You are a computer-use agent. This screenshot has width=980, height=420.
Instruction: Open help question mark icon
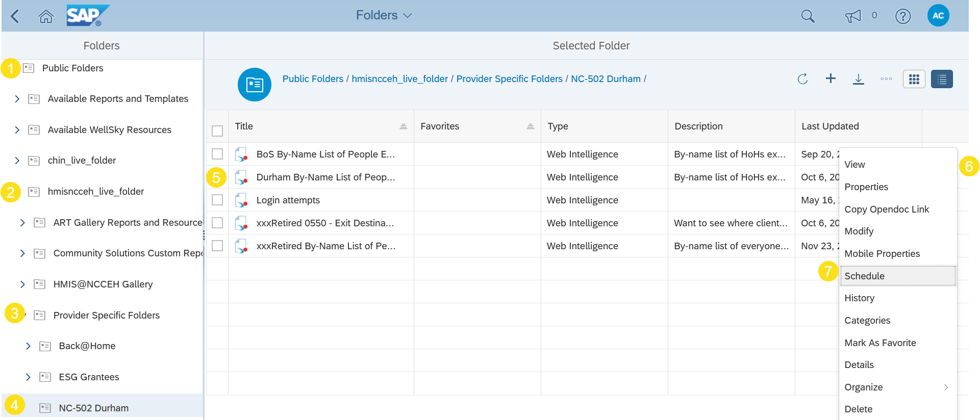pyautogui.click(x=902, y=16)
